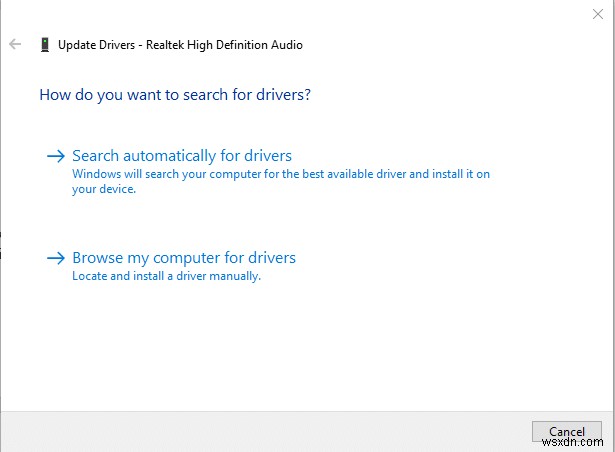Click 'Locate and install a driver manually.' text
This screenshot has height=452, width=615.
pos(167,276)
